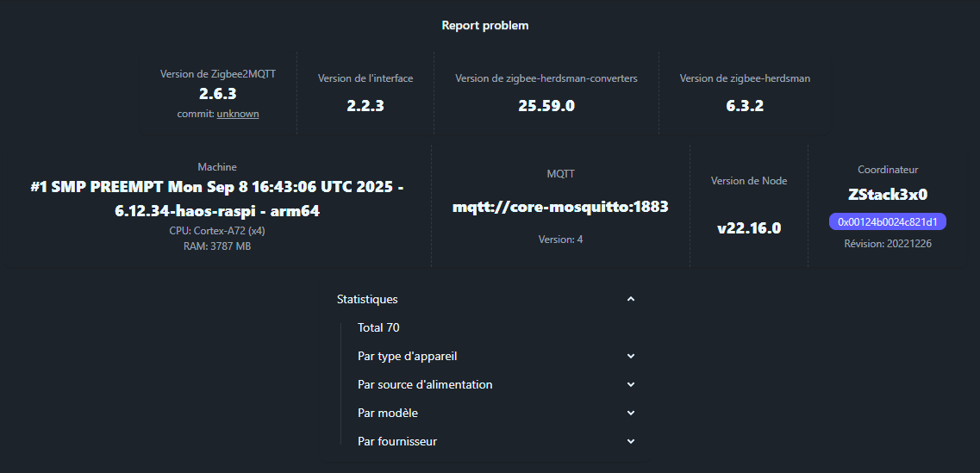Click chevron beside Par source d'alimentation

[631, 384]
